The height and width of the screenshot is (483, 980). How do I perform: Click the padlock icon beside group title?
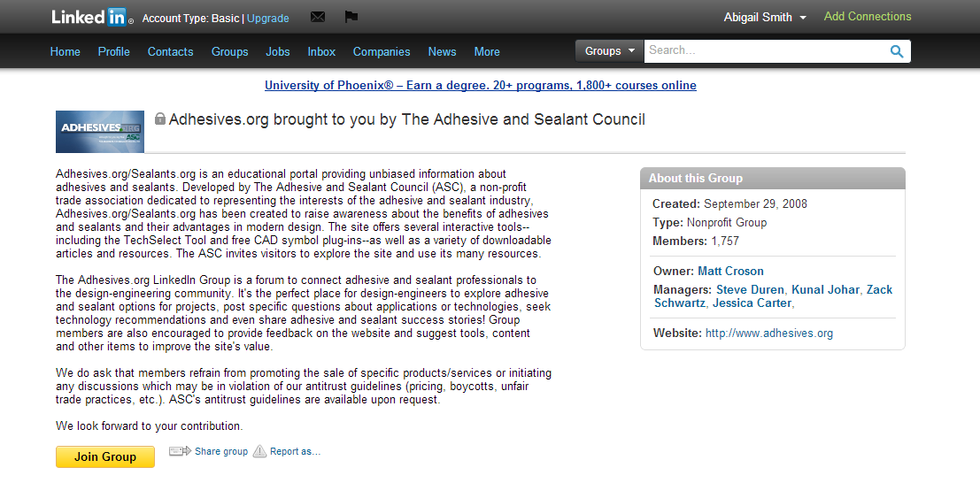[x=160, y=119]
